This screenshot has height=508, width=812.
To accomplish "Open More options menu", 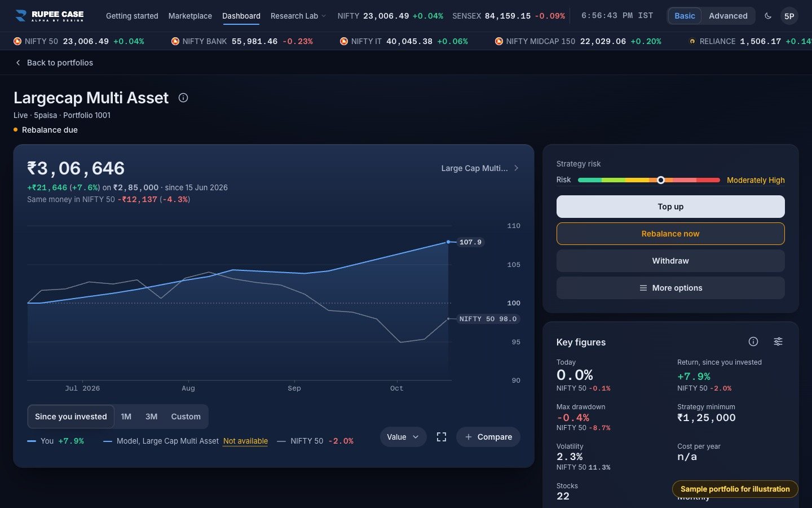I will click(670, 288).
